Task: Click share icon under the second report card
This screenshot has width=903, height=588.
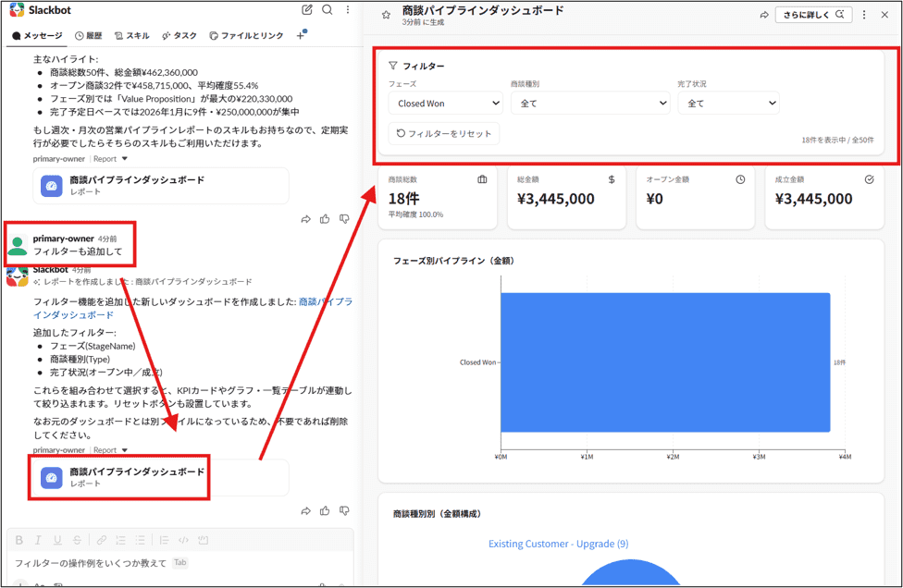Action: pyautogui.click(x=306, y=511)
